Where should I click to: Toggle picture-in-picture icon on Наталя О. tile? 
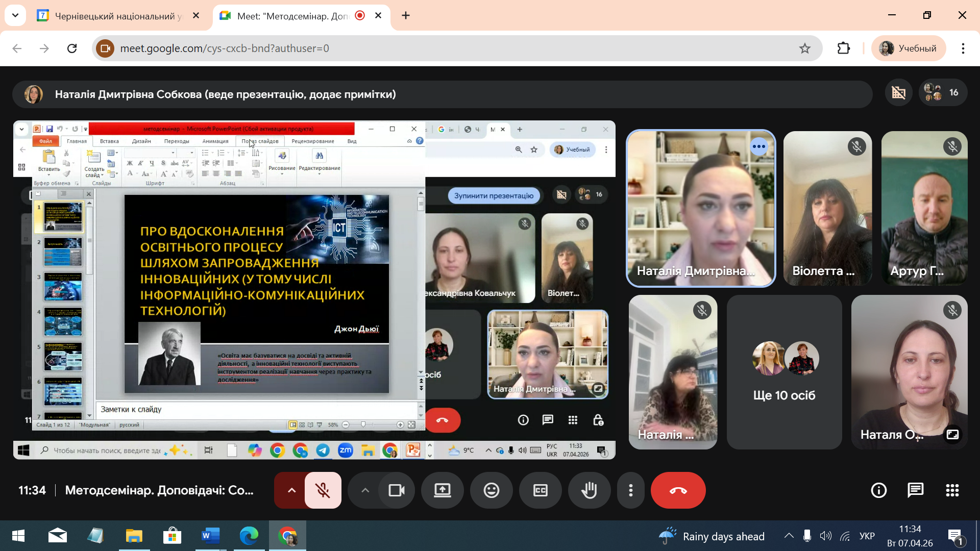[x=952, y=434]
